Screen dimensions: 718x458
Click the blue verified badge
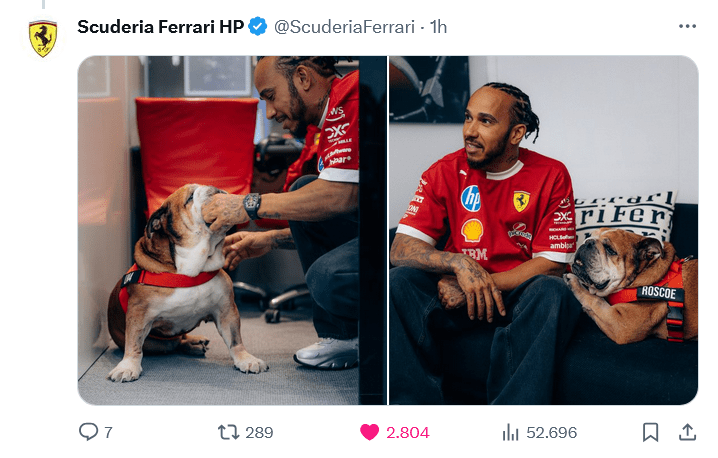pyautogui.click(x=258, y=27)
